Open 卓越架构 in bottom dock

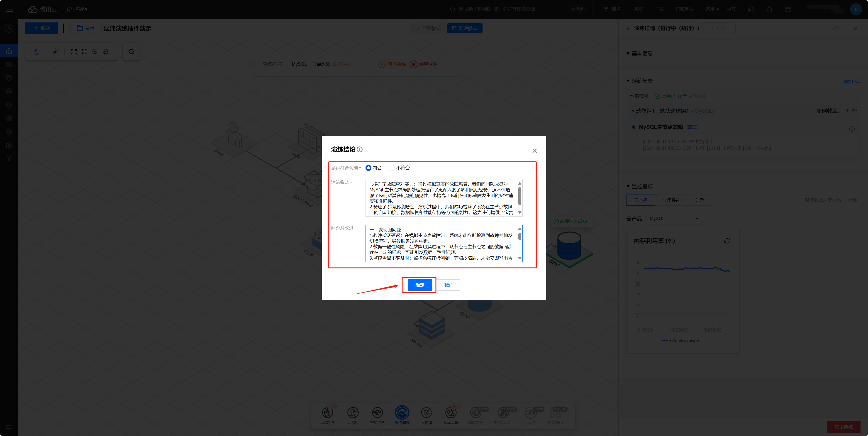click(327, 415)
